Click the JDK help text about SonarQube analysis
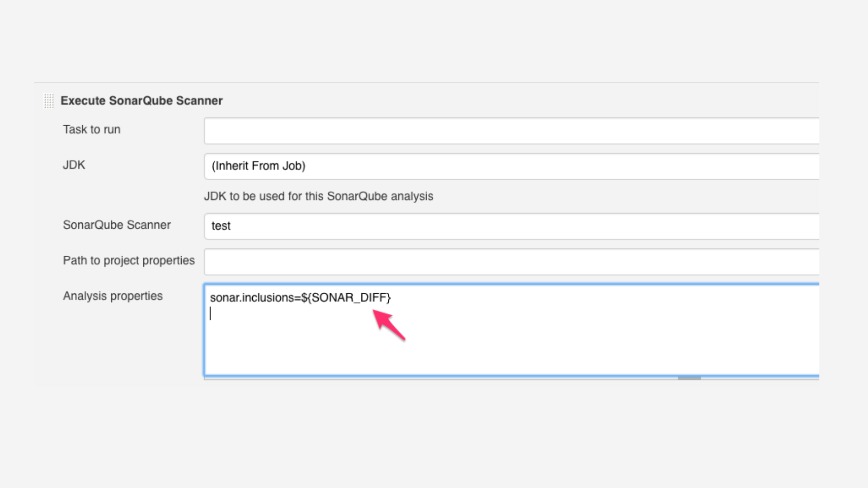Image resolution: width=868 pixels, height=488 pixels. pos(318,197)
